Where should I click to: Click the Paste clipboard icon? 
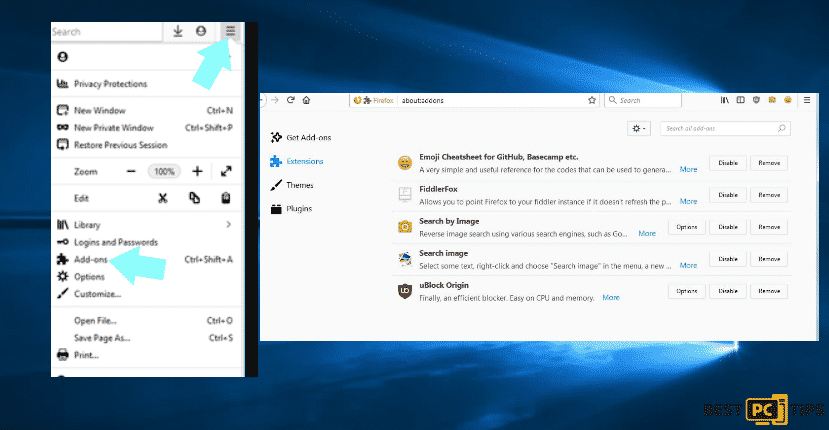tap(226, 198)
